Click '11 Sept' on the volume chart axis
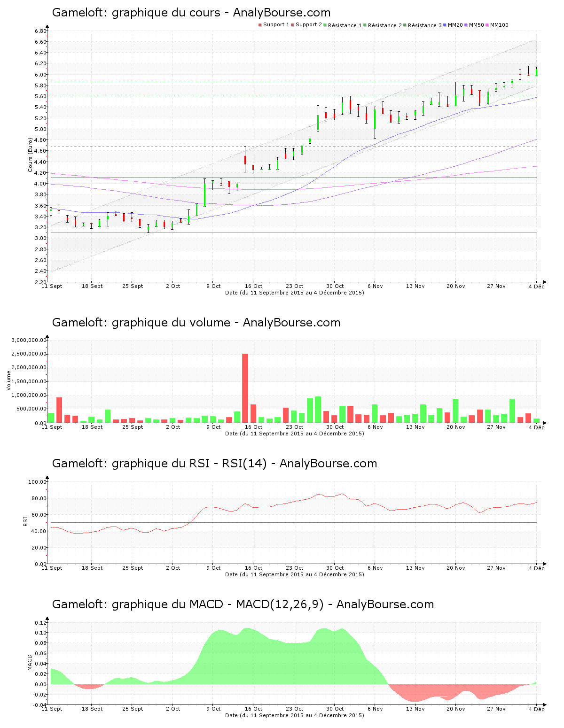Viewport: 564px width, 728px height. coord(52,427)
